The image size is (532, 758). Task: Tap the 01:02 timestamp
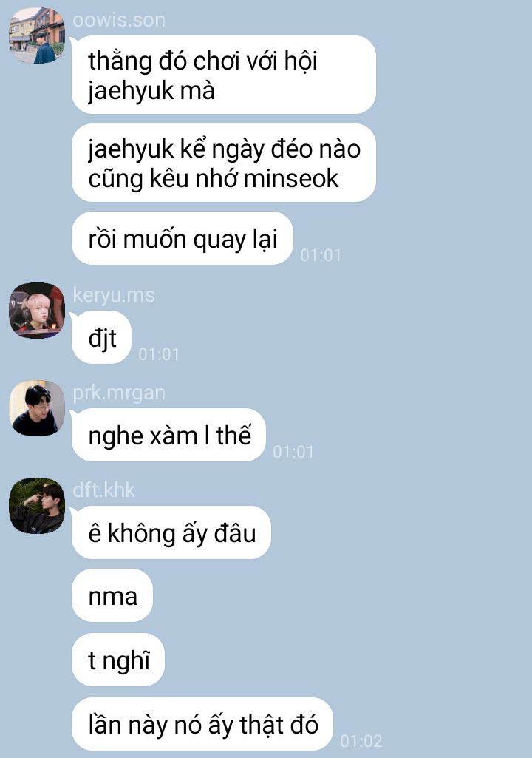pos(361,741)
